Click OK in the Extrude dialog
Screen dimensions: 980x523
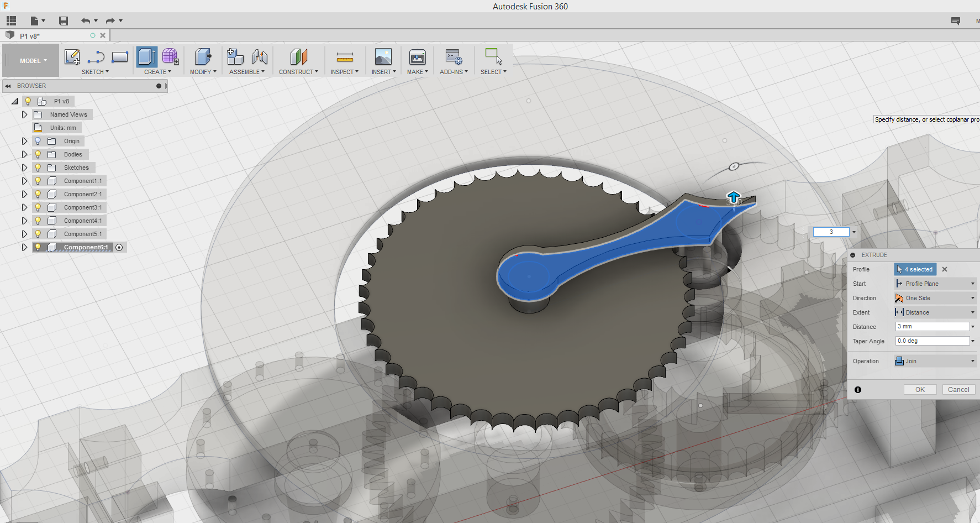920,390
